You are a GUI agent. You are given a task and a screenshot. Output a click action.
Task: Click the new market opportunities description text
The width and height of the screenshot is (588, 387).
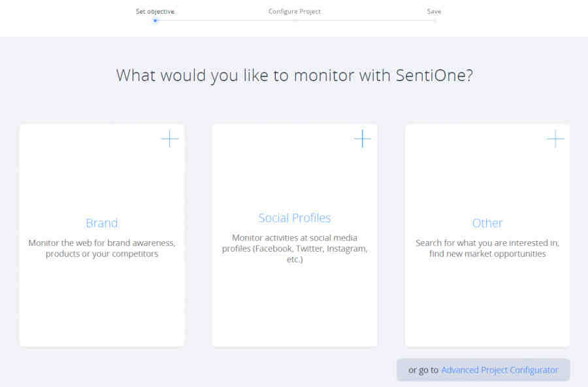[487, 248]
